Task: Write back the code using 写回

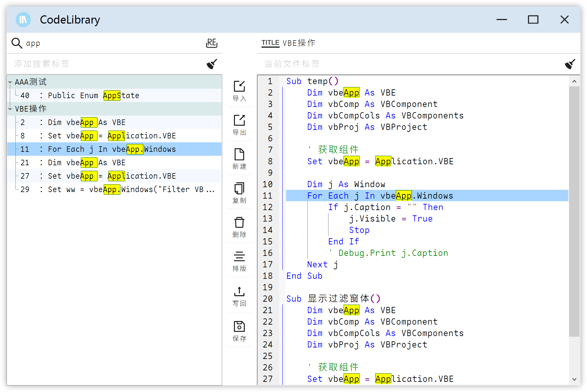Action: (239, 296)
